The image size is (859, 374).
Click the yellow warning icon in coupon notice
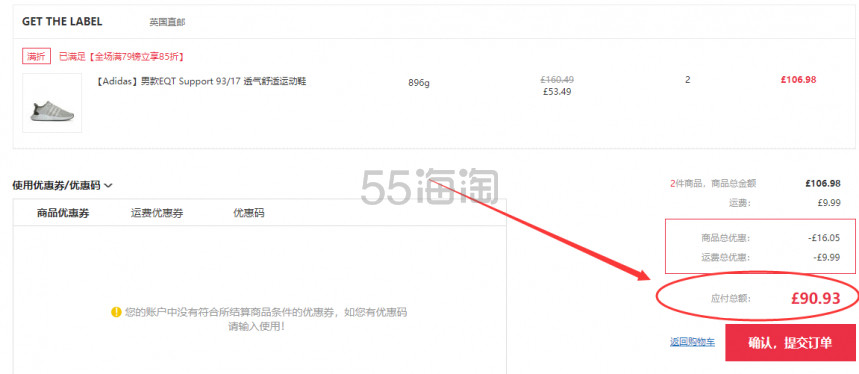click(116, 312)
